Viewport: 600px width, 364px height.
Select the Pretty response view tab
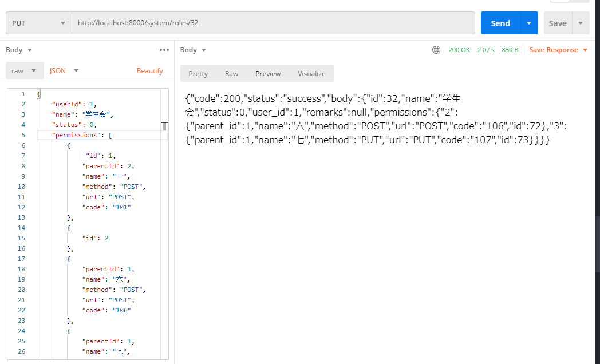coord(198,73)
